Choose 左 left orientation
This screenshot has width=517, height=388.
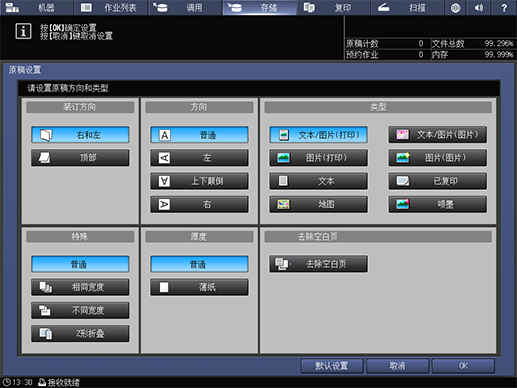(x=199, y=158)
